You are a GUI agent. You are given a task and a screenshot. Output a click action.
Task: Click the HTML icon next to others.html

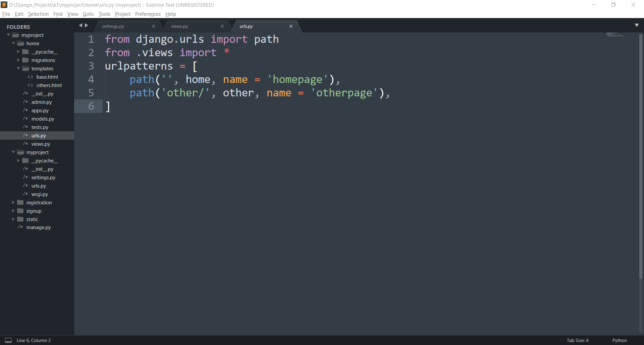click(30, 85)
